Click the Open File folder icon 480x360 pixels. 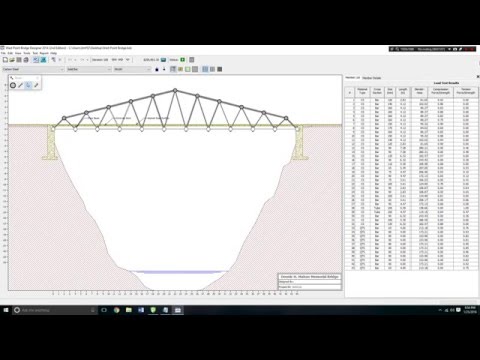[x=12, y=60]
